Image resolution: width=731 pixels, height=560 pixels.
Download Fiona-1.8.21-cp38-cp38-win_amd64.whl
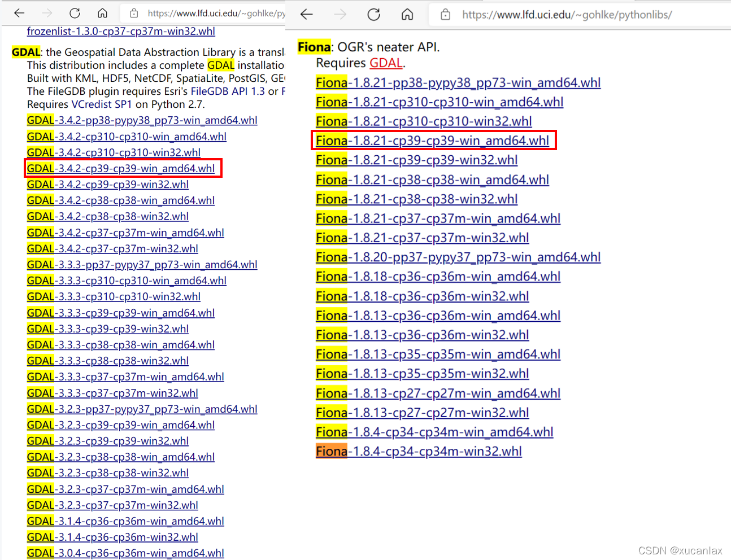[x=432, y=180]
